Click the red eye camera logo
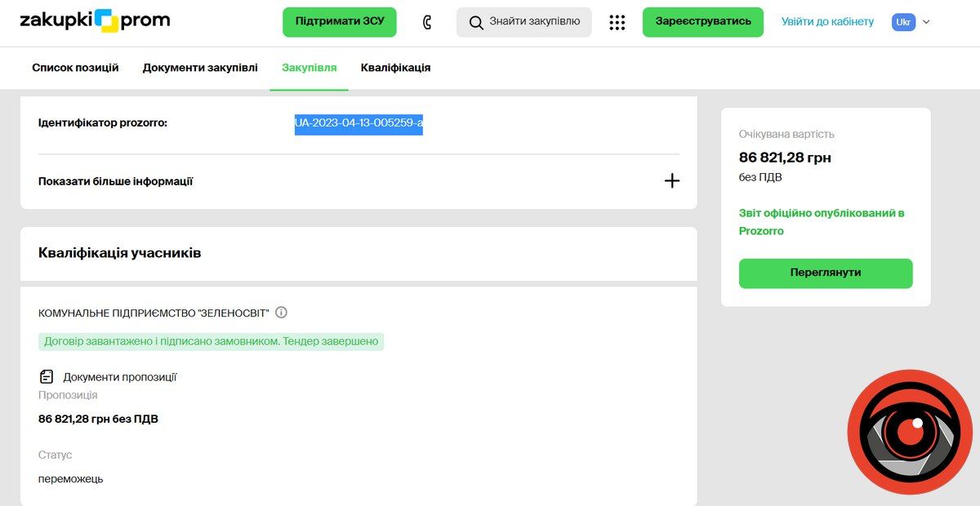The height and width of the screenshot is (506, 980). (x=909, y=432)
